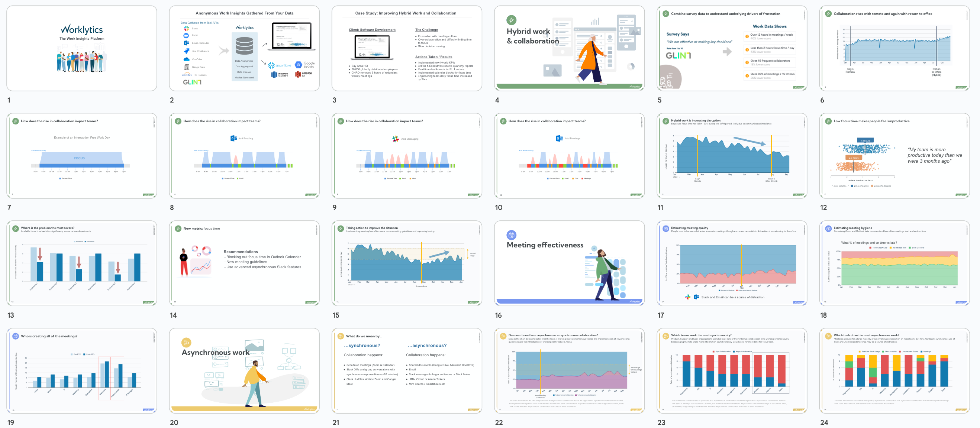Screen dimensions: 980x428
Task: Select the 'Collaboration rises with remote' slide
Action: pos(894,48)
